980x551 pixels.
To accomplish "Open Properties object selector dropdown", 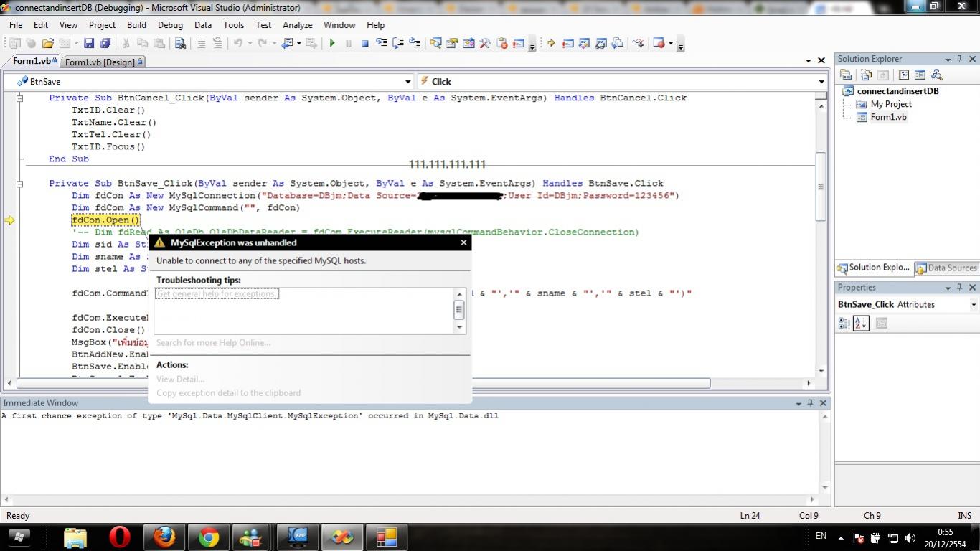I will pos(974,305).
